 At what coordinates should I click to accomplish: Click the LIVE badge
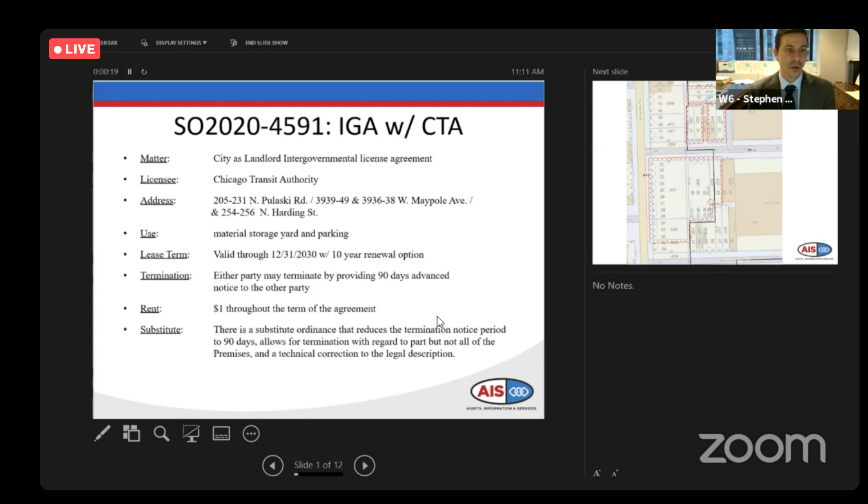tap(75, 49)
